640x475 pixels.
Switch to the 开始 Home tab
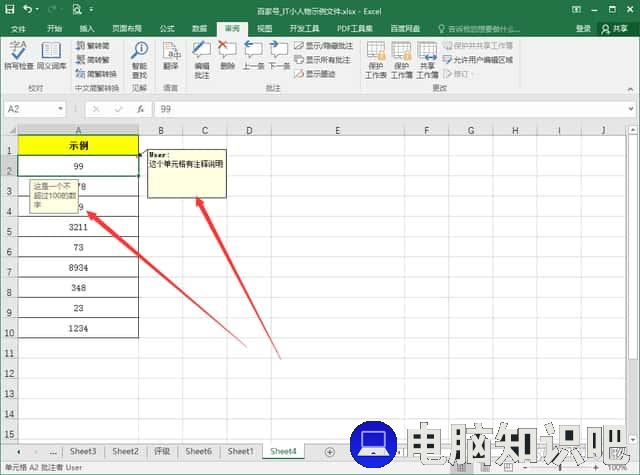pos(54,29)
